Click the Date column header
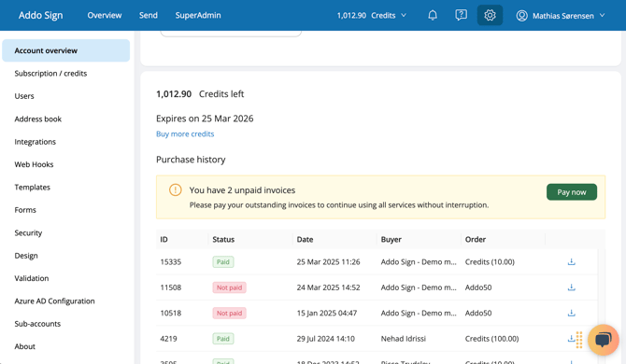Screen dimensions: 626x364 (305, 239)
